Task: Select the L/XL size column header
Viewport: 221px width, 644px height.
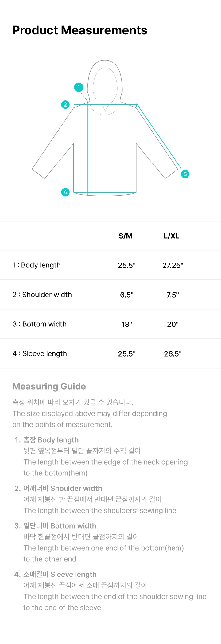Action: 171,236
